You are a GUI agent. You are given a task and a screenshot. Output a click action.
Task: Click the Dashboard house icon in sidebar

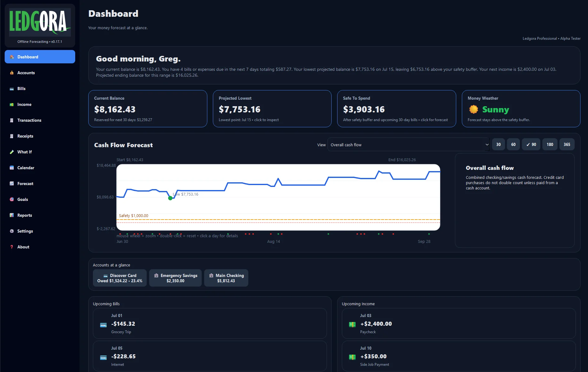click(12, 57)
